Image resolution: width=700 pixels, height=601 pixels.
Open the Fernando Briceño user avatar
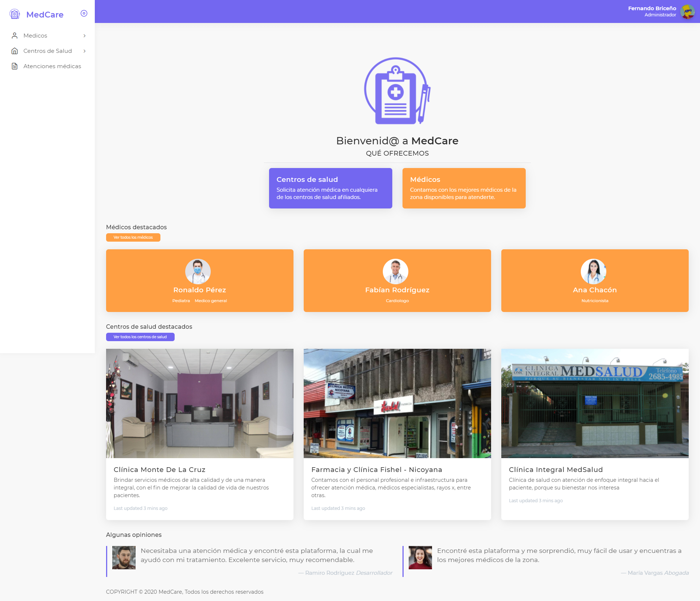coord(687,12)
